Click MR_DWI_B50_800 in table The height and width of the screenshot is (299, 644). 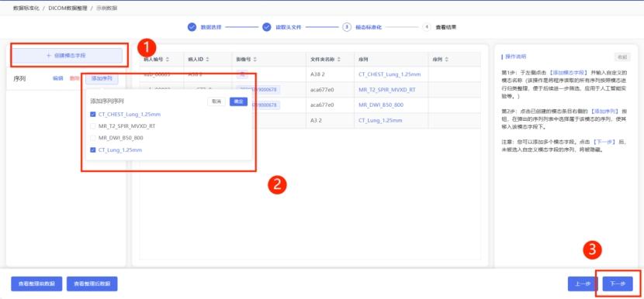tap(381, 105)
